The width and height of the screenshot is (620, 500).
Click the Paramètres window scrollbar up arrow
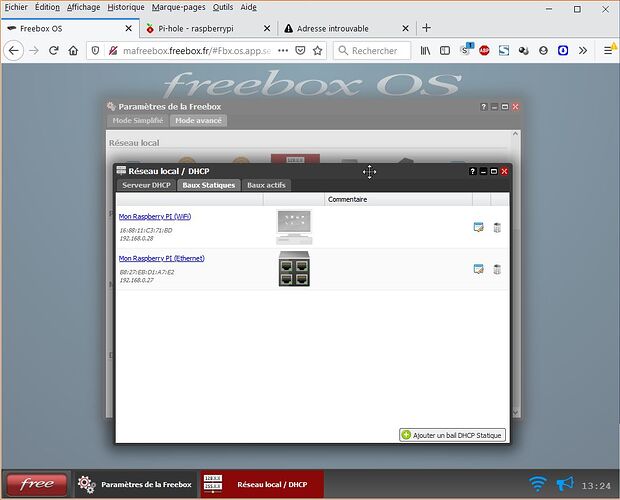point(515,134)
